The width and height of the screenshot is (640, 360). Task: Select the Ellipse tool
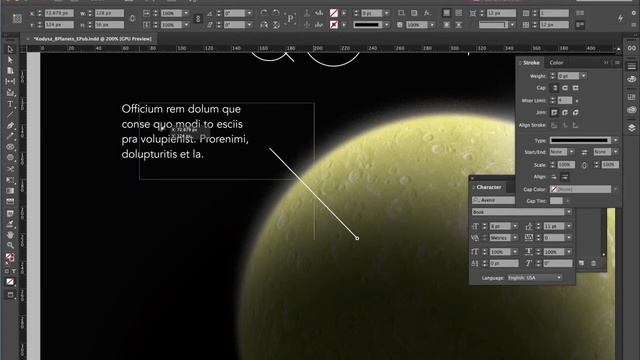pyautogui.click(x=10, y=158)
